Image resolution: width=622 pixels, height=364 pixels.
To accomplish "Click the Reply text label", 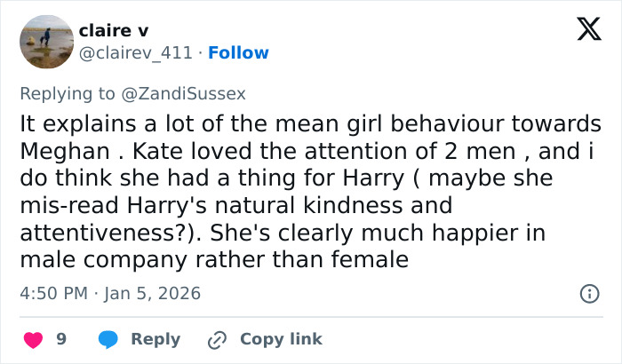I will tap(155, 339).
